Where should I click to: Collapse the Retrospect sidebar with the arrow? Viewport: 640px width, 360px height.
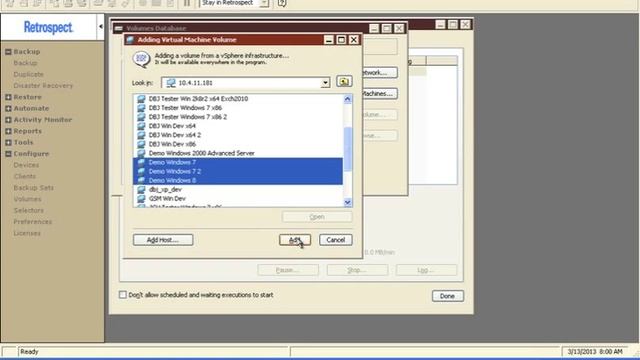click(x=100, y=27)
